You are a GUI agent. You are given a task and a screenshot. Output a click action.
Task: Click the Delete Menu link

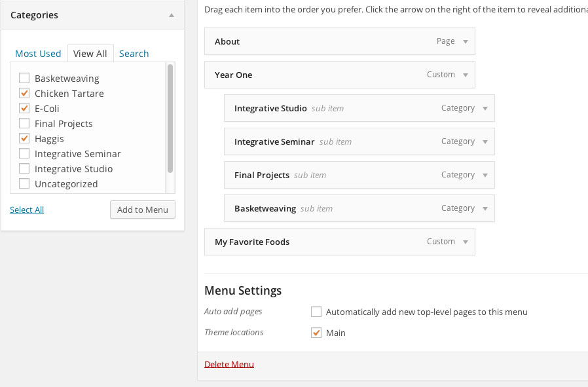click(229, 364)
